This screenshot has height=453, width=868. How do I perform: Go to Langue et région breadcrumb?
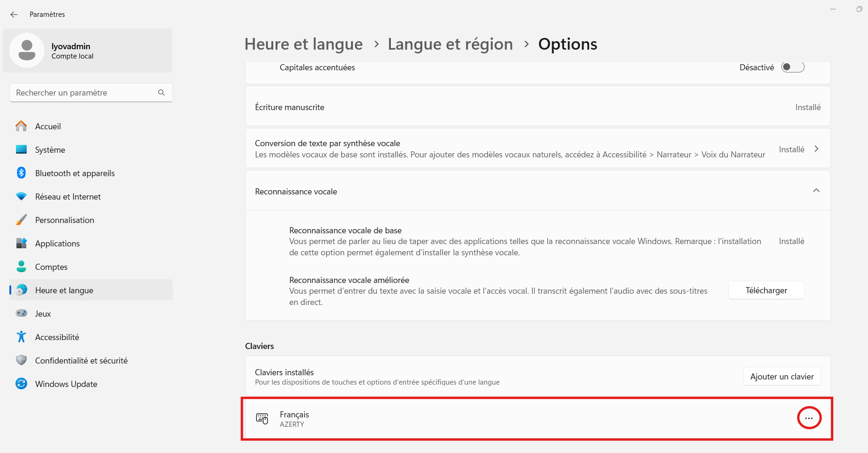pos(450,44)
